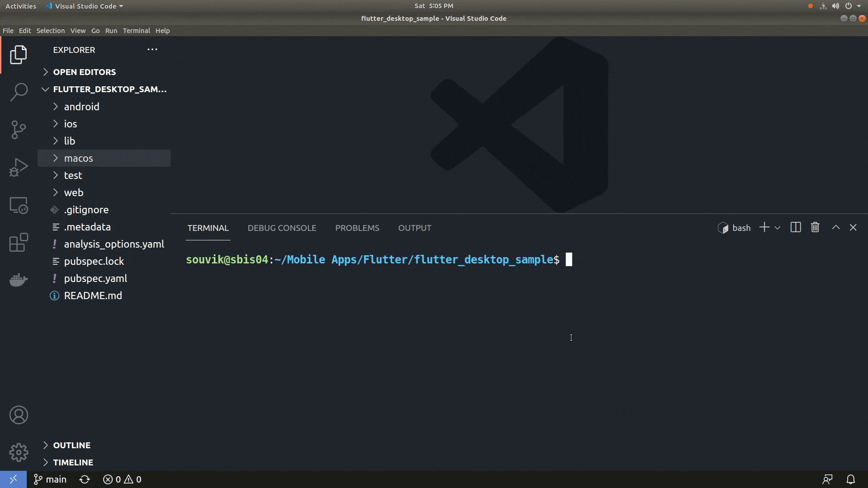Click the feedback icon in status bar
This screenshot has width=868, height=488.
[827, 479]
